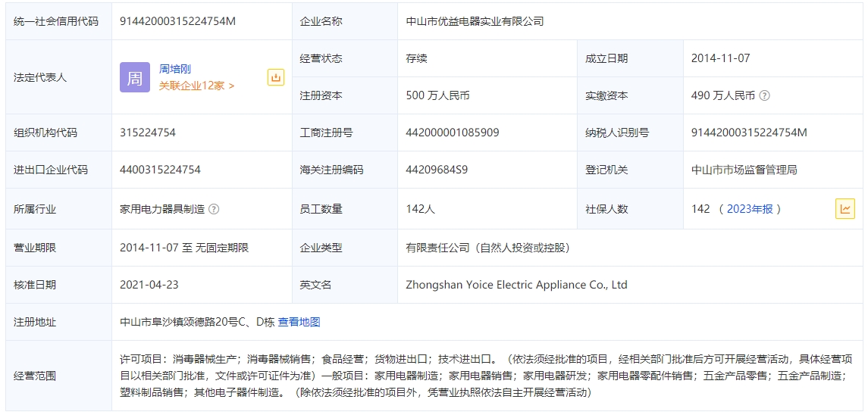The height and width of the screenshot is (415, 868).
Task: Click the unified credit code 91442000315224754M under 统一社会信用代码
Action: (177, 21)
